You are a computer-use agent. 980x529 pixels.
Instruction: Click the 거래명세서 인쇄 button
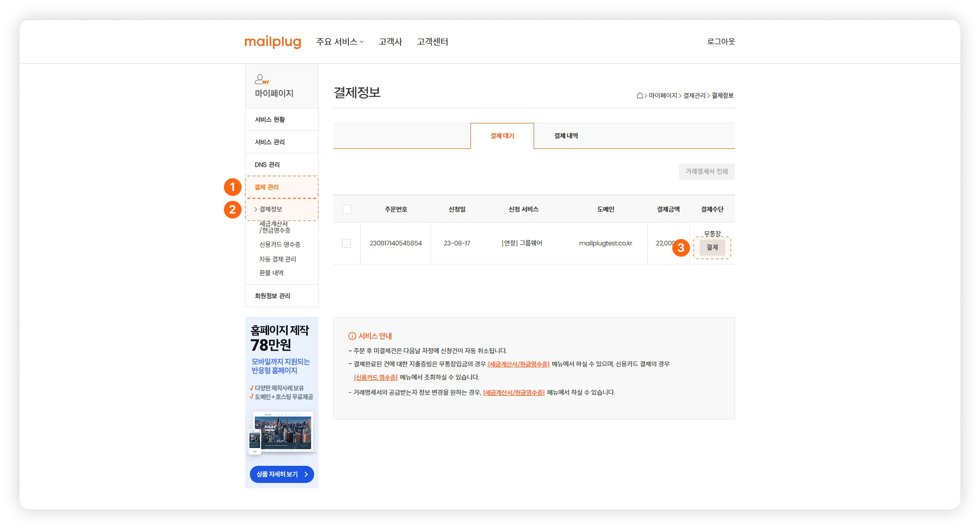(706, 171)
